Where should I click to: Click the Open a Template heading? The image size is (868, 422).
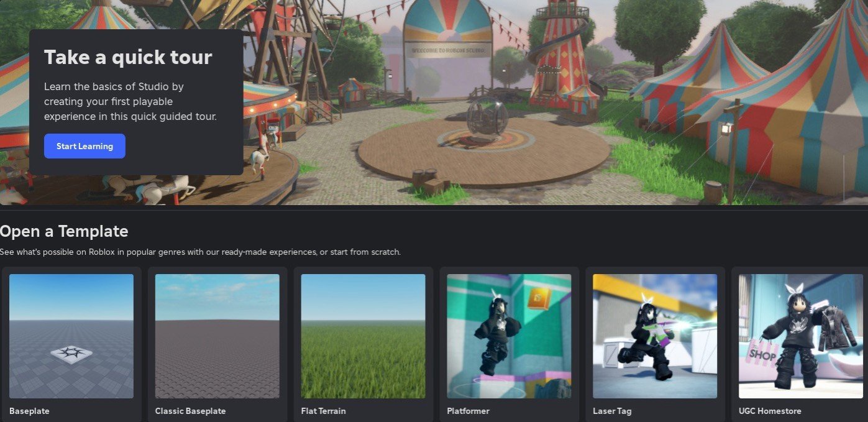(64, 232)
